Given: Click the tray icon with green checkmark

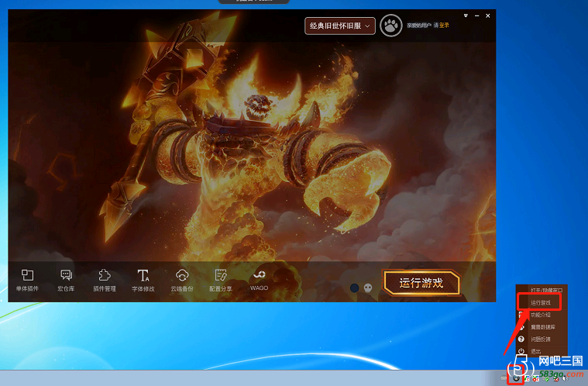Looking at the screenshot, I should pyautogui.click(x=545, y=379).
